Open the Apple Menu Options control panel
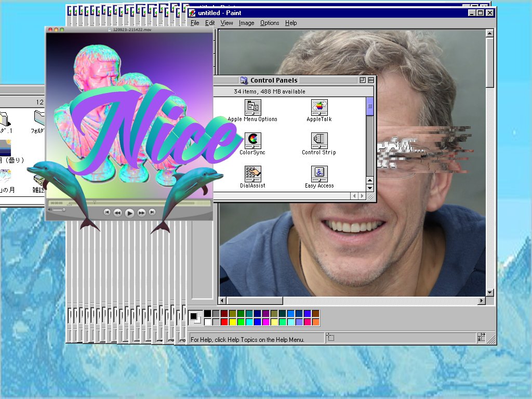The image size is (532, 399). tap(252, 107)
